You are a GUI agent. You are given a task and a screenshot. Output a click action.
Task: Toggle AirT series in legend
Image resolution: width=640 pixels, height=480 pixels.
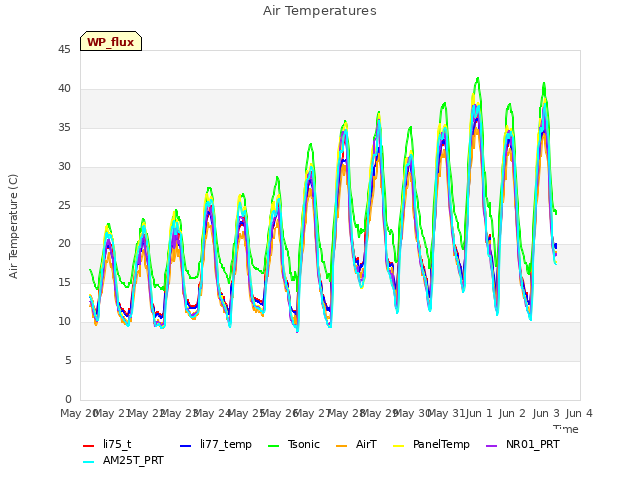(x=356, y=444)
